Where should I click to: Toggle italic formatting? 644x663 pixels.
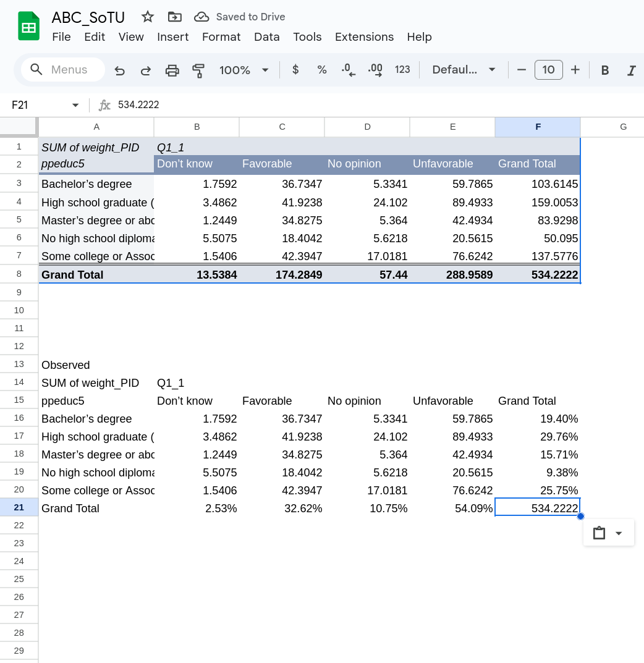[631, 70]
